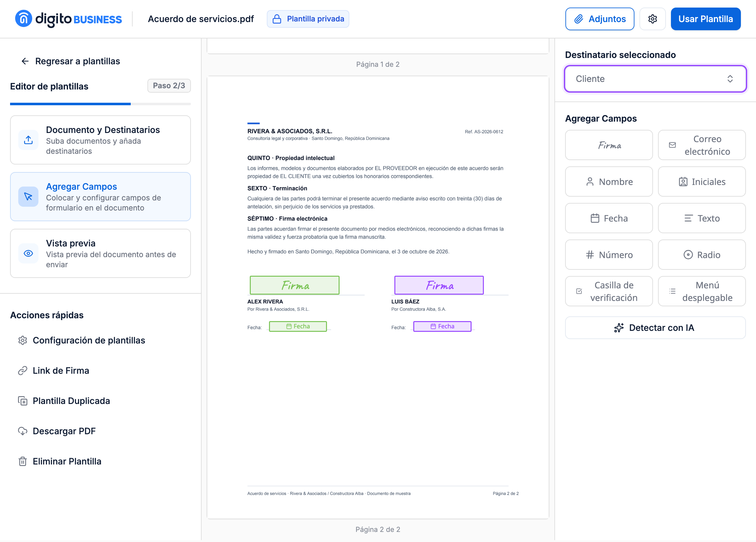Screen dimensions: 756x542
Task: Add a Número field
Action: click(609, 255)
